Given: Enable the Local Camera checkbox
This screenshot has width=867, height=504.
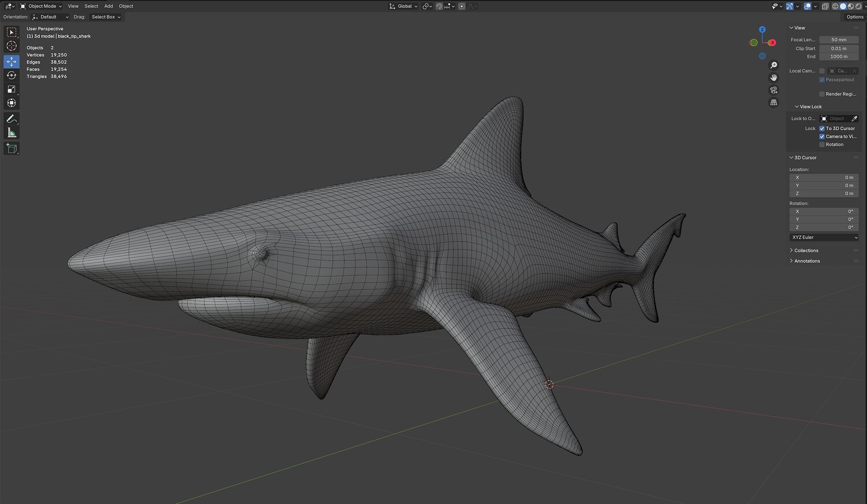Looking at the screenshot, I should (822, 71).
